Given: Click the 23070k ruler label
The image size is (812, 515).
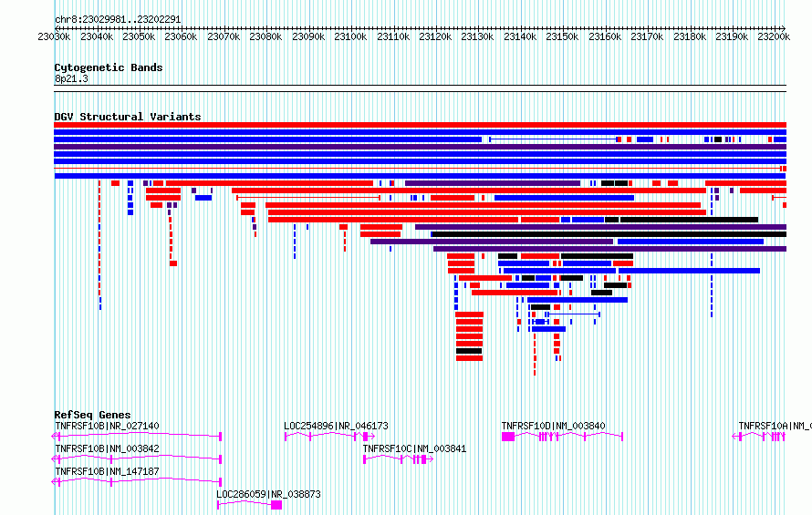Looking at the screenshot, I should click(224, 36).
